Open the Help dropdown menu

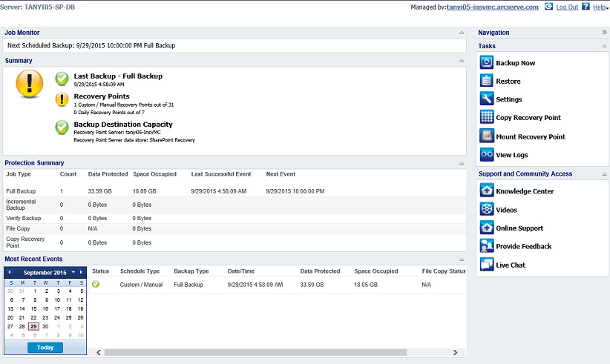[x=599, y=7]
